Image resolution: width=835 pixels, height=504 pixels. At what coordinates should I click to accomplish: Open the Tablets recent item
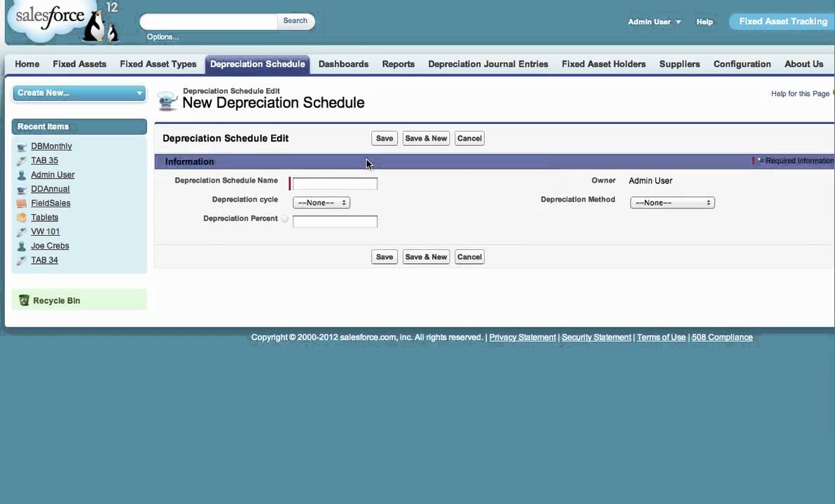point(45,217)
